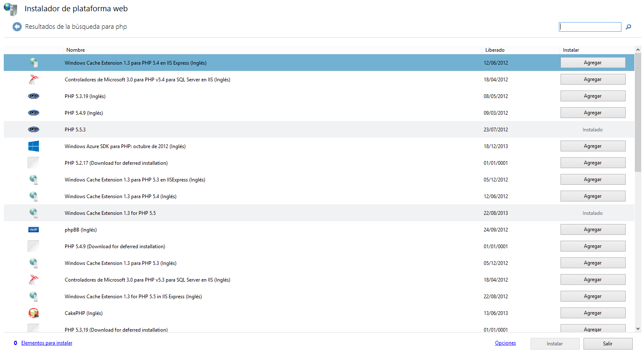644x355 pixels.
Task: Open the Opciones link
Action: click(505, 343)
